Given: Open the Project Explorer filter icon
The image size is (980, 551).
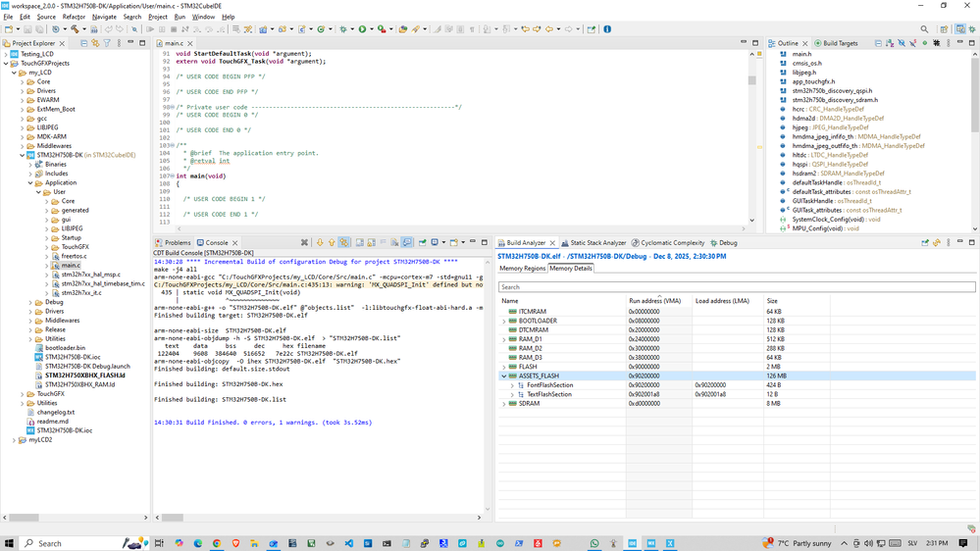Looking at the screenshot, I should [x=108, y=44].
